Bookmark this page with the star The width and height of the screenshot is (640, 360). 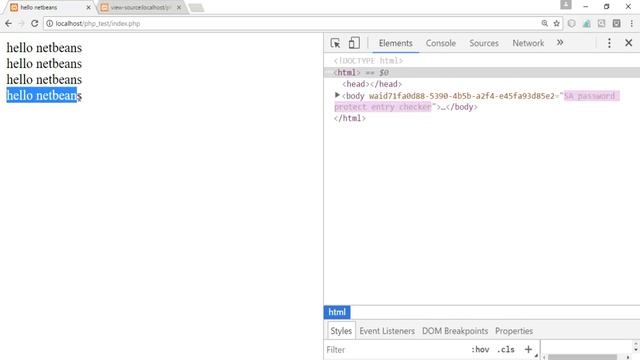556,24
